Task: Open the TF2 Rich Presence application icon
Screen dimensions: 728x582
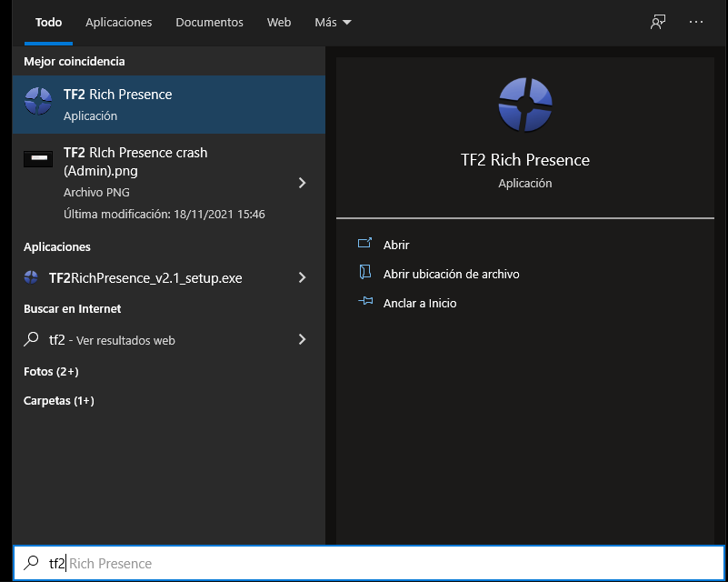Action: click(x=38, y=102)
